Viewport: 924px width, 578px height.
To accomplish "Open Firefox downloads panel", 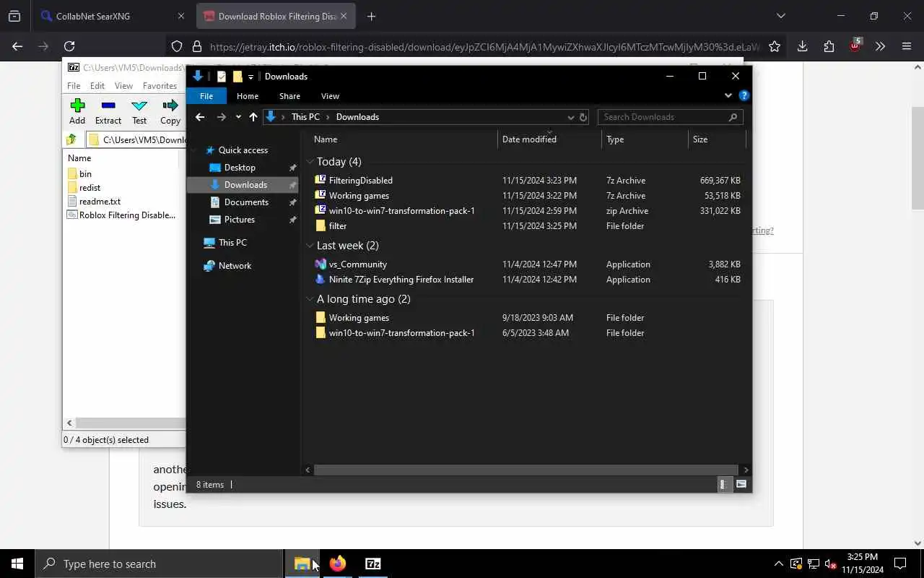I will coord(802,46).
